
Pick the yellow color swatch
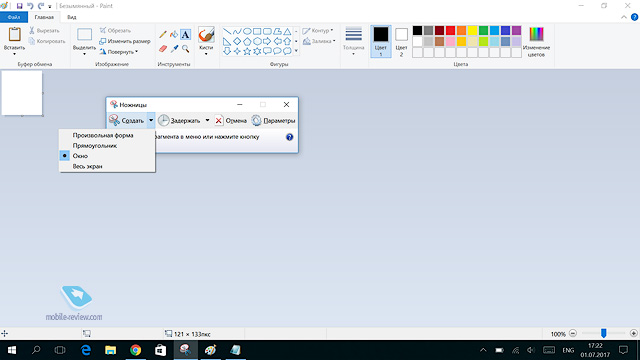point(472,31)
